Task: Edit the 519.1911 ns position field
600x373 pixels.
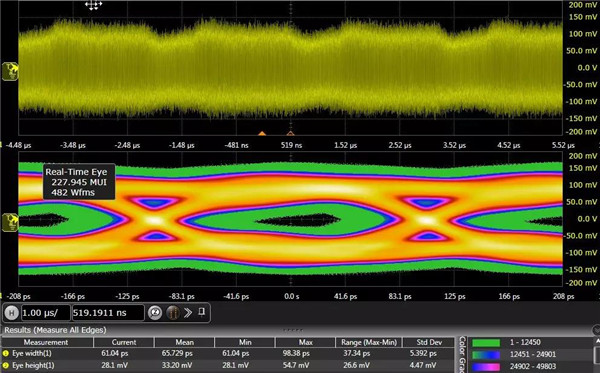Action: [x=108, y=313]
